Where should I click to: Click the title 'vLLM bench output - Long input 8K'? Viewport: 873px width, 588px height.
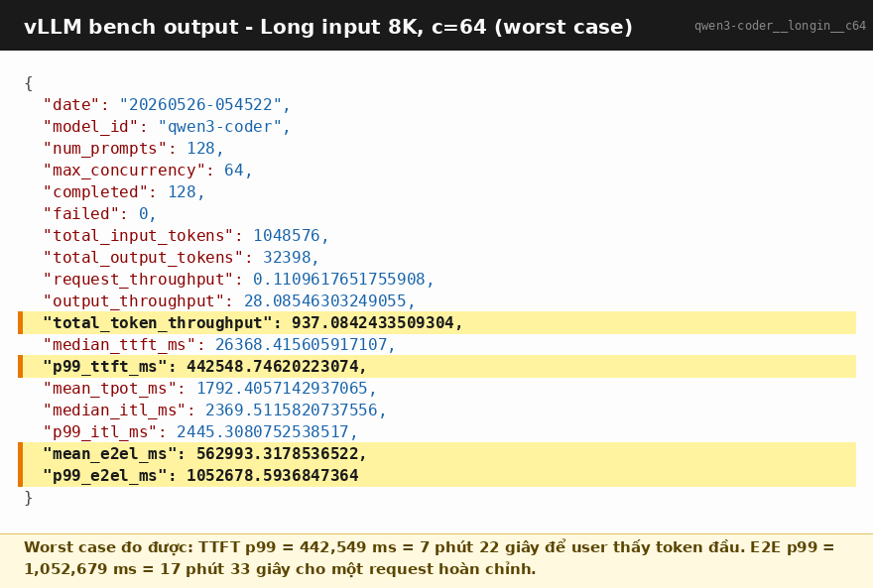(328, 27)
